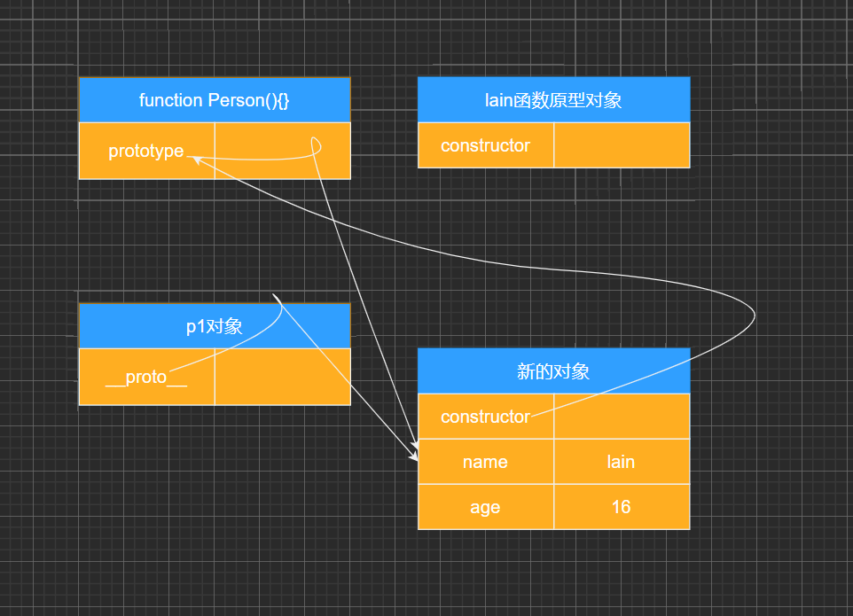
Task: Click the "lain" value cell
Action: 622,462
